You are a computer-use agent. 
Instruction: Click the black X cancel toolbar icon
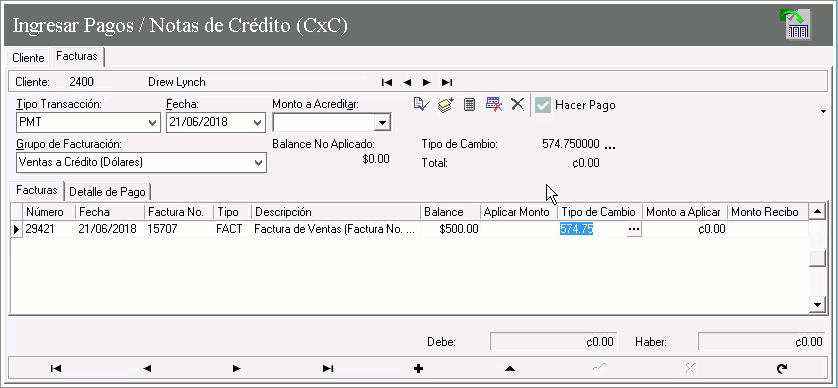517,104
